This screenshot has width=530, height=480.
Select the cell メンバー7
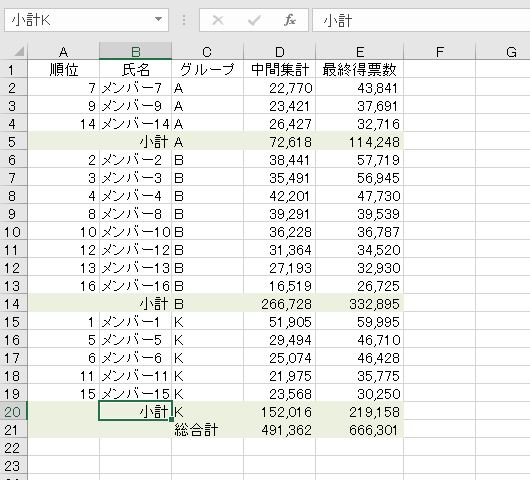pyautogui.click(x=136, y=88)
